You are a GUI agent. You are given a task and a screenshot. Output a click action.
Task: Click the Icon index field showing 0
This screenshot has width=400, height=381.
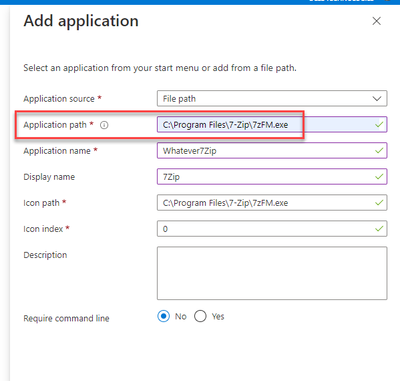coord(272,229)
